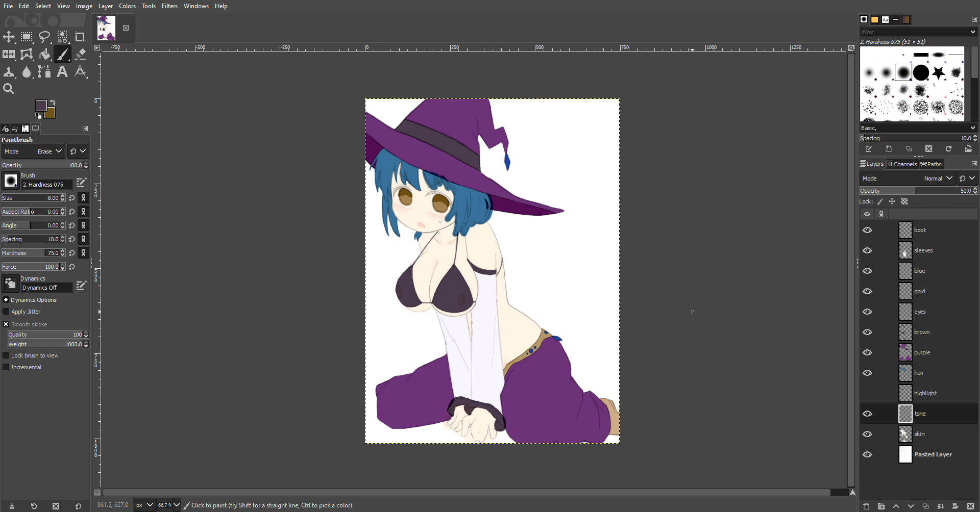This screenshot has width=980, height=512.
Task: Select the Move tool
Action: (9, 37)
